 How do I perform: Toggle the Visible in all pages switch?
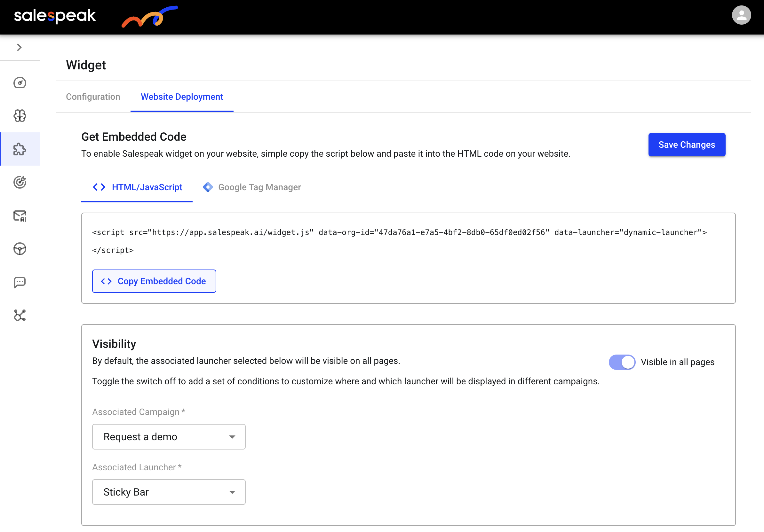622,362
